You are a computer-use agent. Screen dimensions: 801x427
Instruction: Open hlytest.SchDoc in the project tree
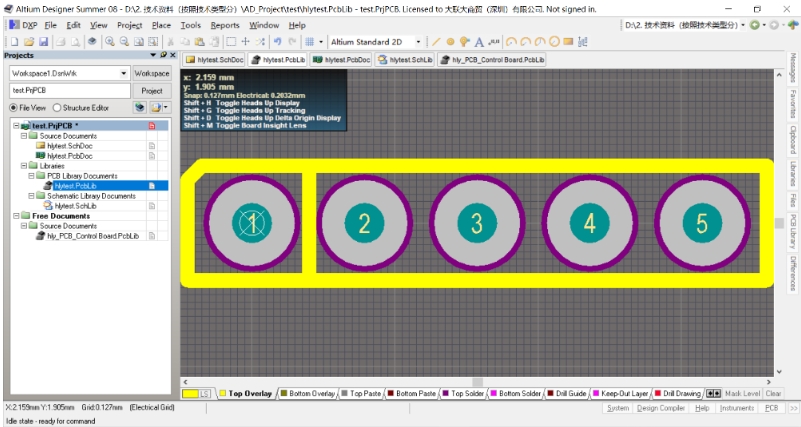69,146
